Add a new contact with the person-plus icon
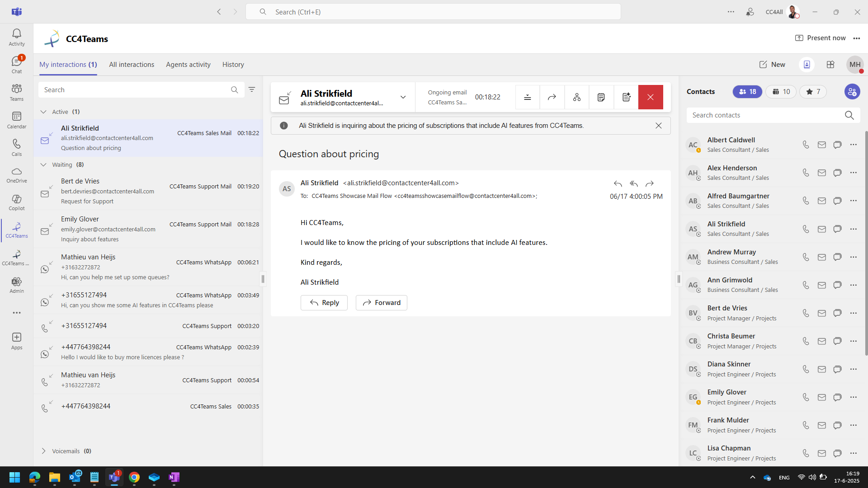 click(853, 92)
